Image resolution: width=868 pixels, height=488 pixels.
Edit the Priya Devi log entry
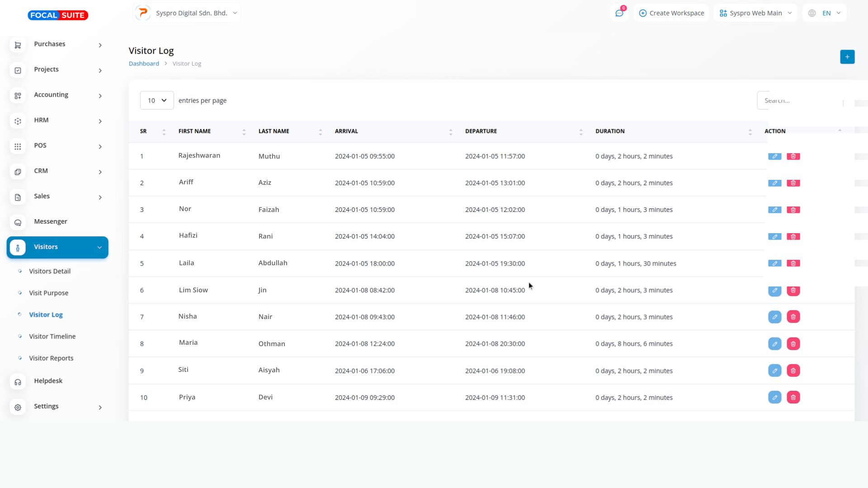click(774, 398)
